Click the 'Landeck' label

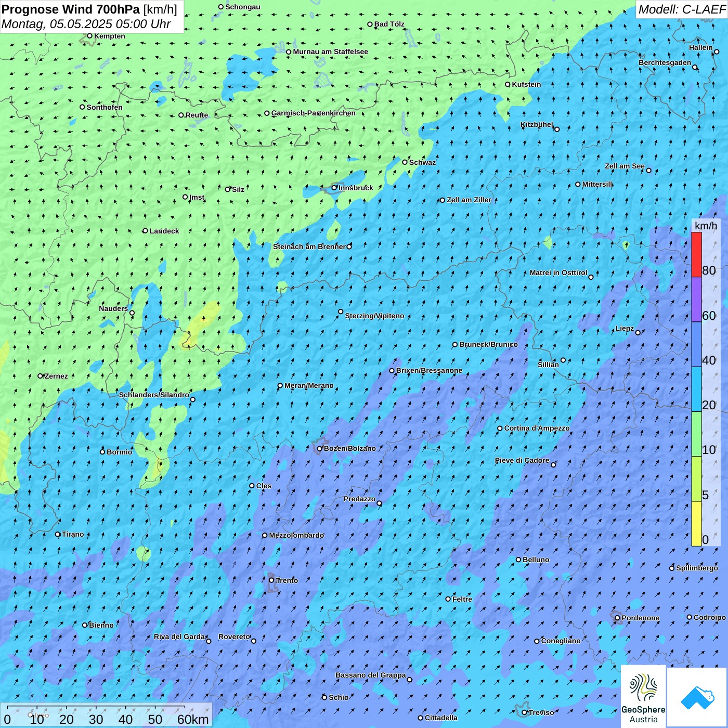pyautogui.click(x=164, y=231)
